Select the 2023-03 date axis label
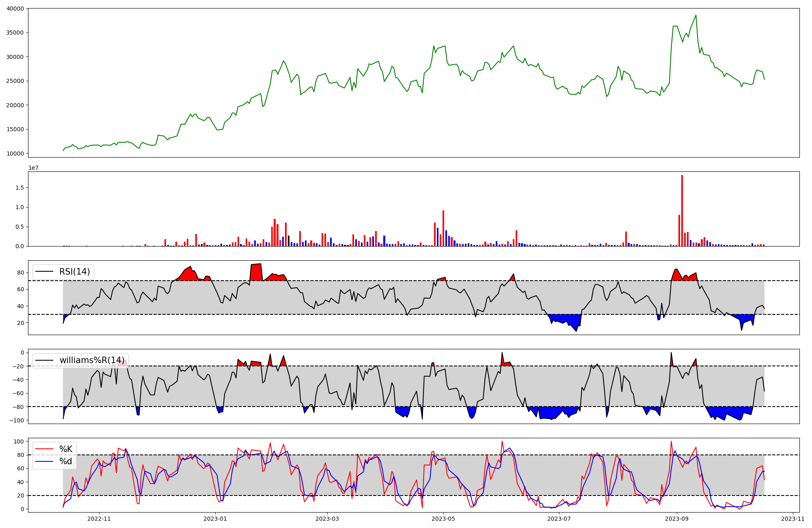Viewport: 812px width, 528px height. coord(327,519)
